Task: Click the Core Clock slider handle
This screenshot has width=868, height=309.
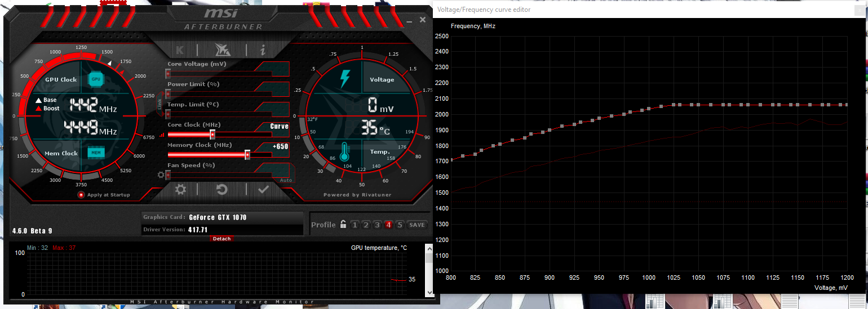Action: click(212, 135)
